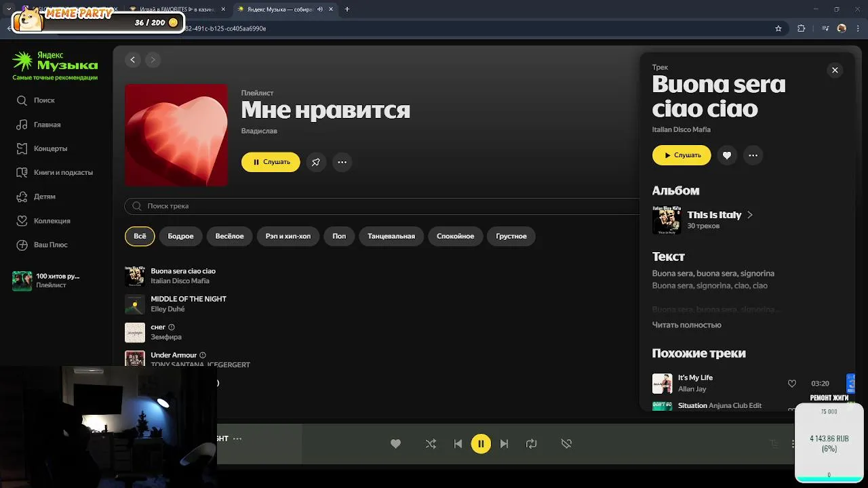Open Коллекция in the sidebar
The width and height of the screenshot is (868, 488).
point(43,221)
